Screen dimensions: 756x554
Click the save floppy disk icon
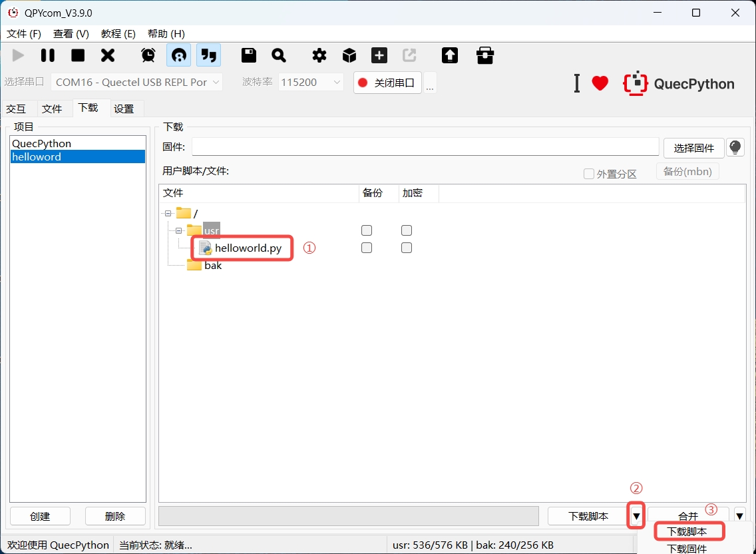pyautogui.click(x=249, y=55)
